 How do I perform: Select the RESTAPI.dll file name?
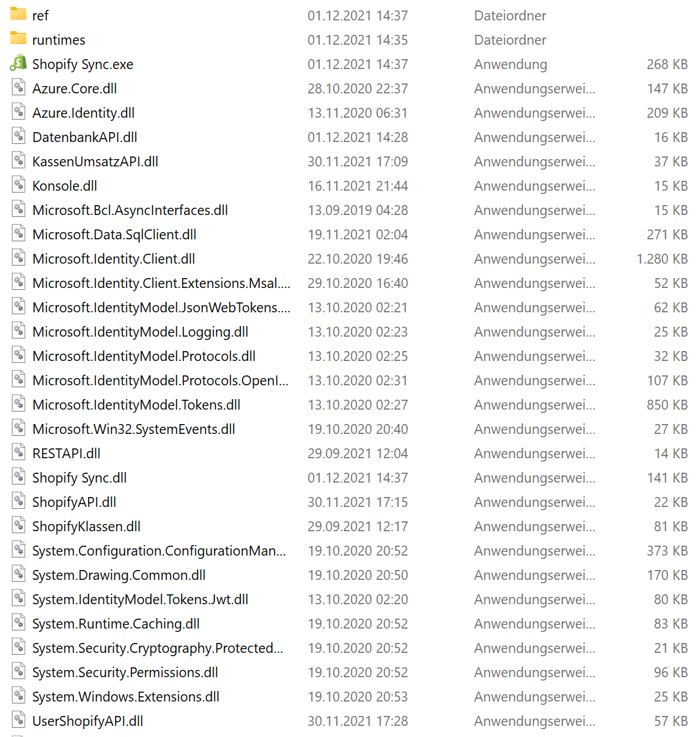(x=66, y=454)
